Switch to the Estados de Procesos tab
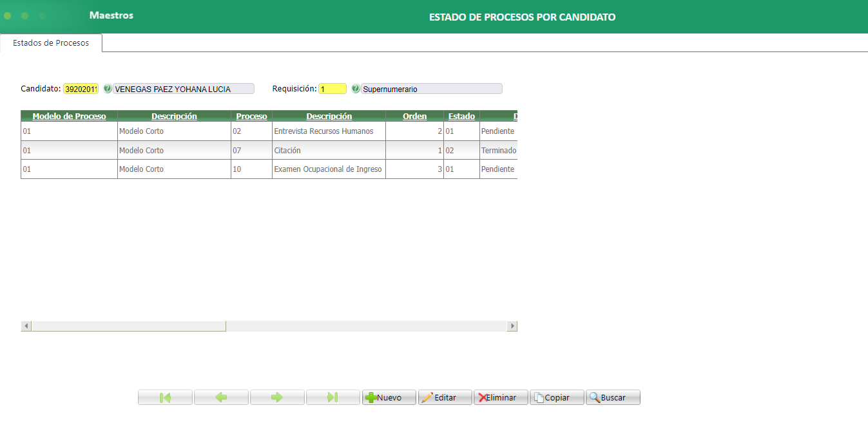 (50, 42)
